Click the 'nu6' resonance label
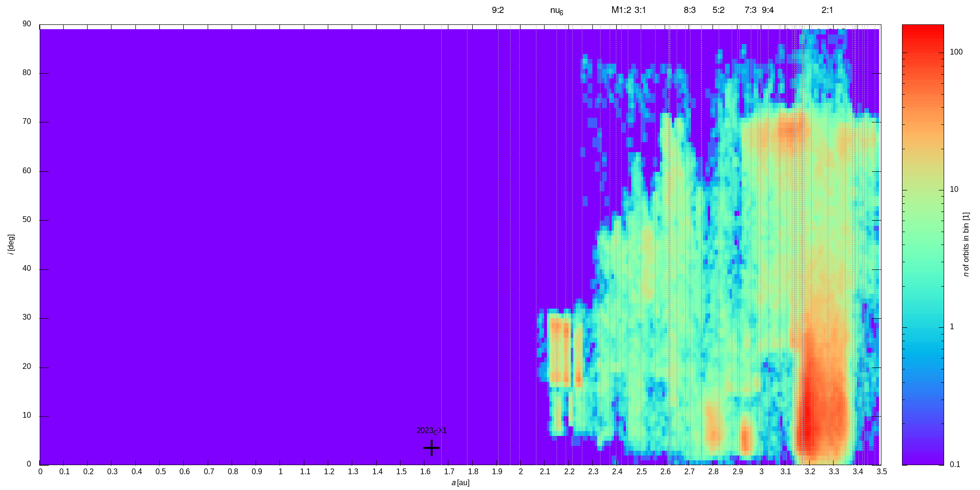The width and height of the screenshot is (980, 490). click(557, 11)
